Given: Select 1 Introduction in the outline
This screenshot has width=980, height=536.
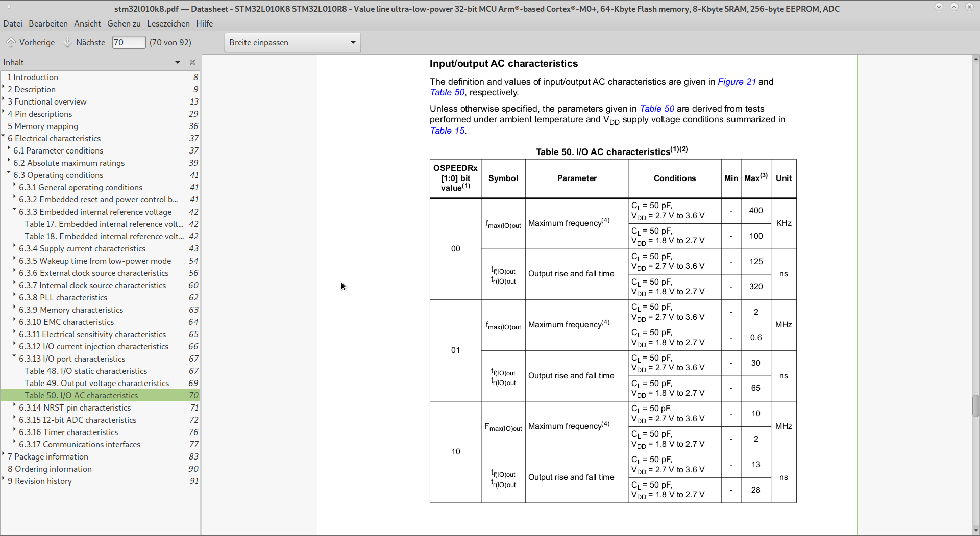Looking at the screenshot, I should (100, 77).
